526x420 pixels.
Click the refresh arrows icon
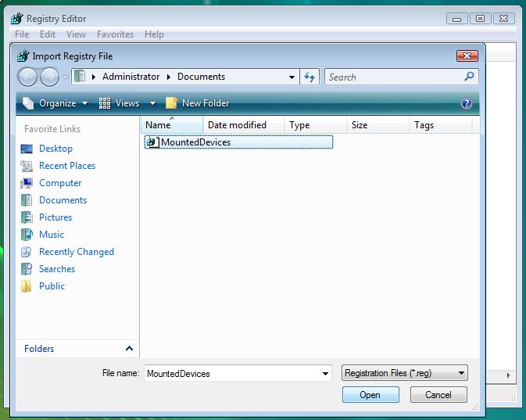(x=310, y=77)
